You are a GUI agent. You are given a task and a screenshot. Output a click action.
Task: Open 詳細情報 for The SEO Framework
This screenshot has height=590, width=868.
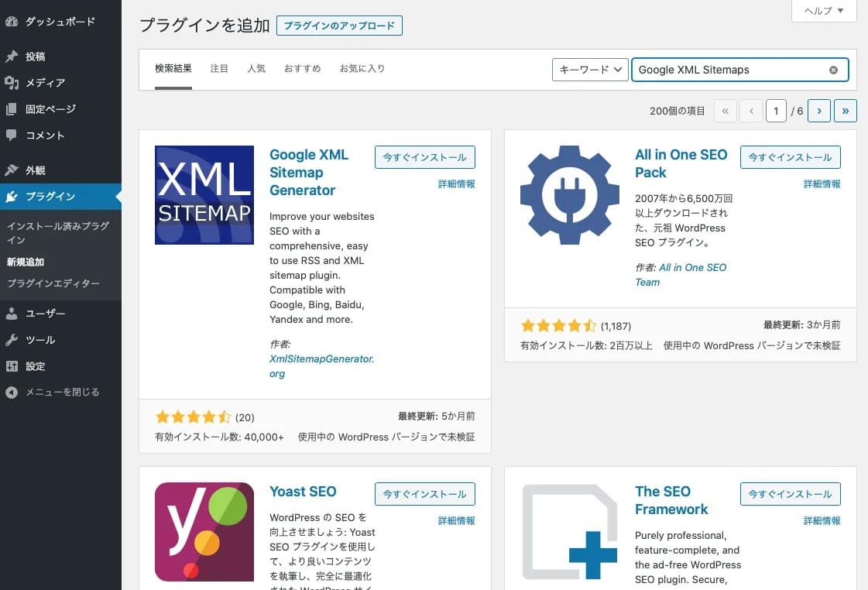pos(822,521)
